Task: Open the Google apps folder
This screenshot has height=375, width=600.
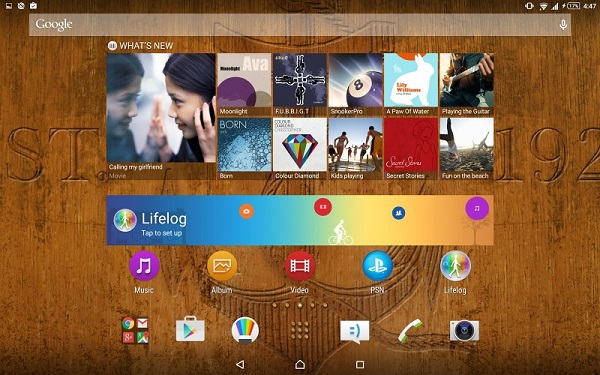Action: click(x=135, y=330)
